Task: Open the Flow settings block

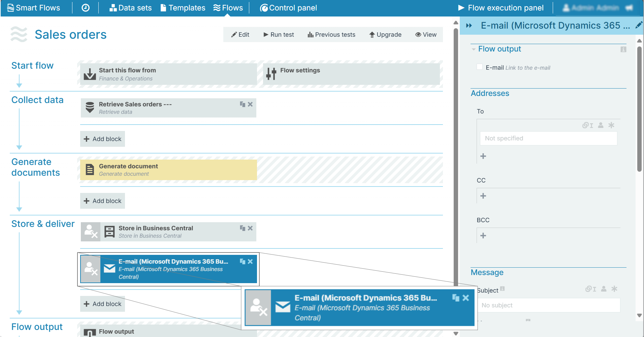Action: [351, 74]
